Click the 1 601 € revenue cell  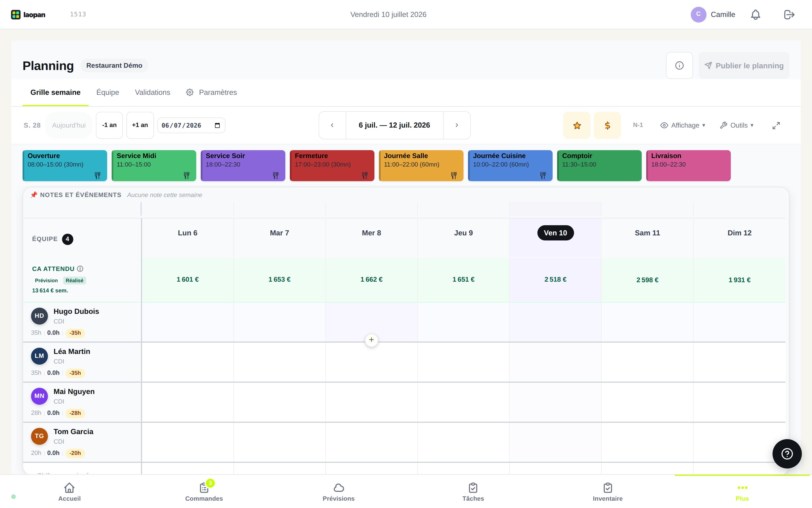(187, 279)
